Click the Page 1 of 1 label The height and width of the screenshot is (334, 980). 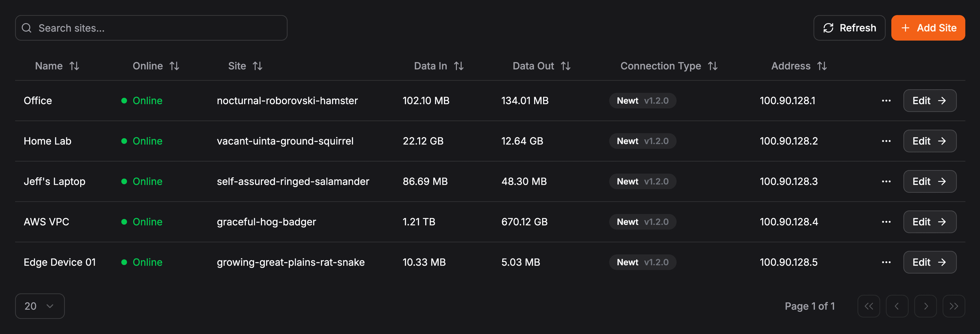[810, 306]
